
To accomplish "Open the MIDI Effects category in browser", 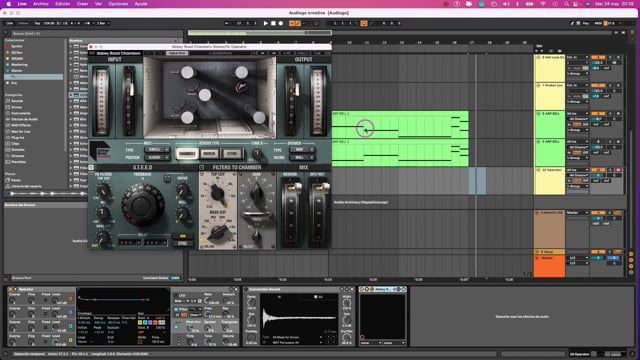I will tap(20, 125).
